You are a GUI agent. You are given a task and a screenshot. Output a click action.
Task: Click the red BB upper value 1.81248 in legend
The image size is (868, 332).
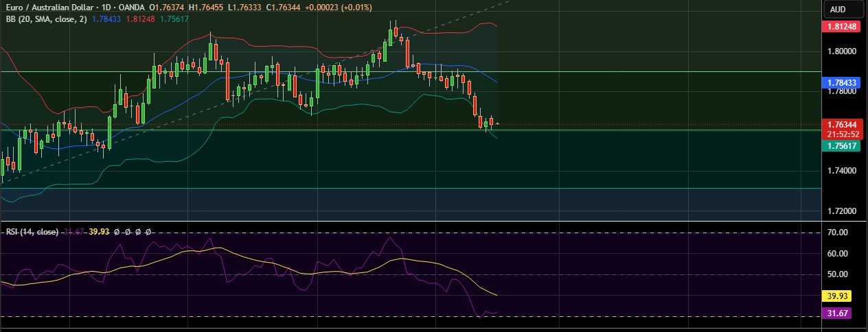pyautogui.click(x=140, y=19)
